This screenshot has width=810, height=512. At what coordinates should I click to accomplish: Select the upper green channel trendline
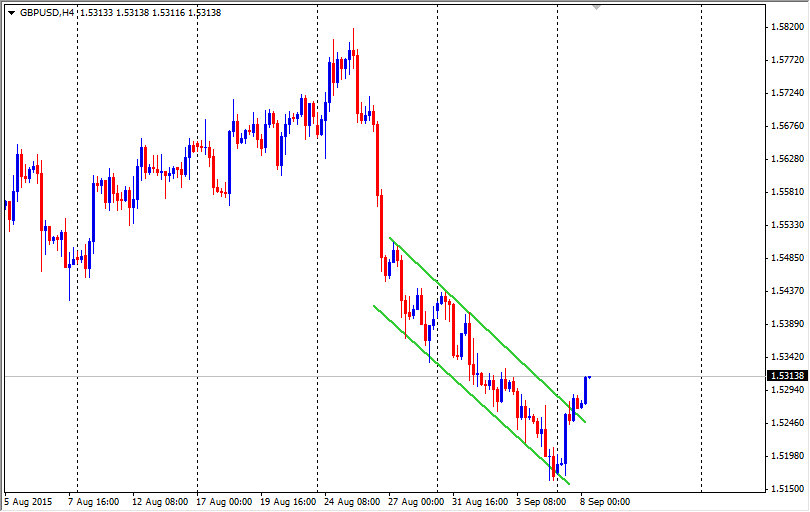pyautogui.click(x=488, y=330)
